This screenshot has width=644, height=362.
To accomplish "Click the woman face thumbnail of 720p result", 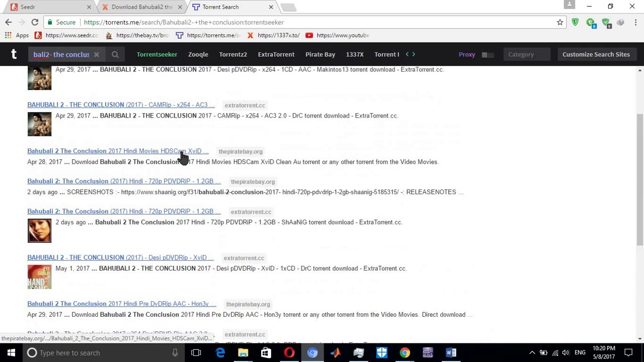I will tap(39, 231).
